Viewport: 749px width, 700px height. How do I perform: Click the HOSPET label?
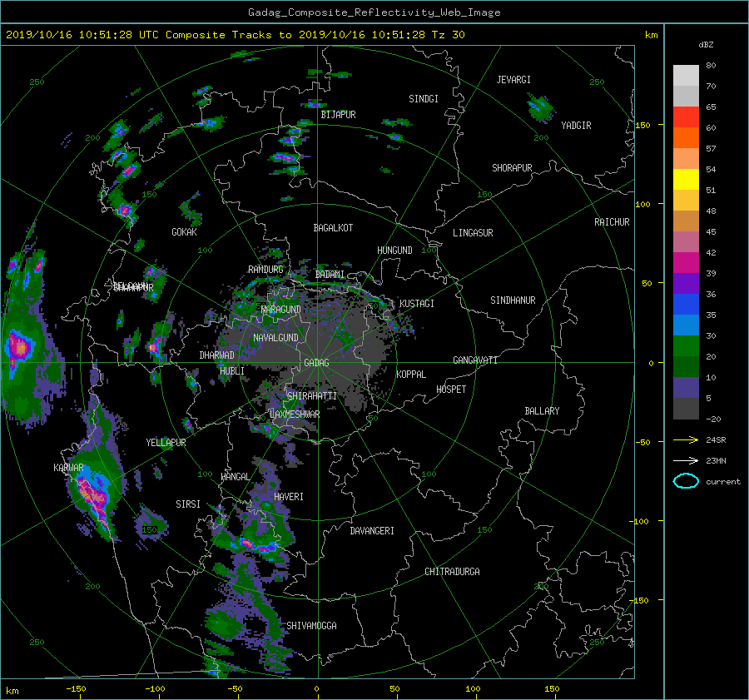point(451,390)
